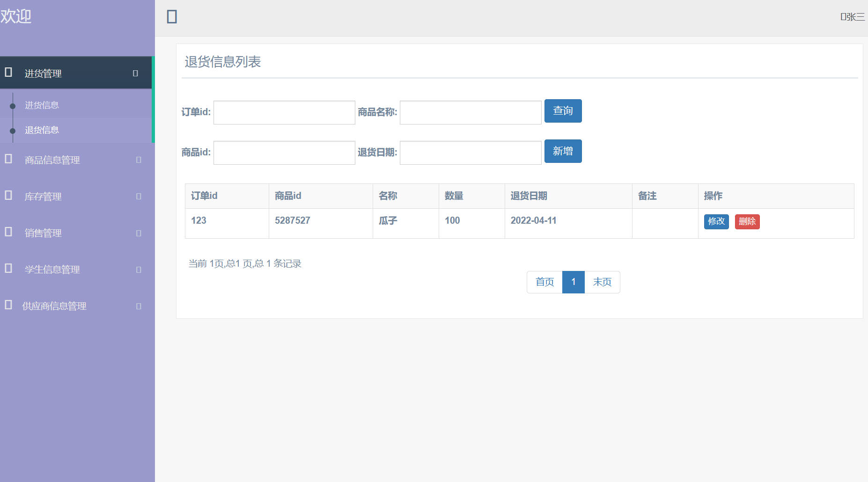868x482 pixels.
Task: Click the 销售管理 sidebar icon
Action: [x=7, y=233]
